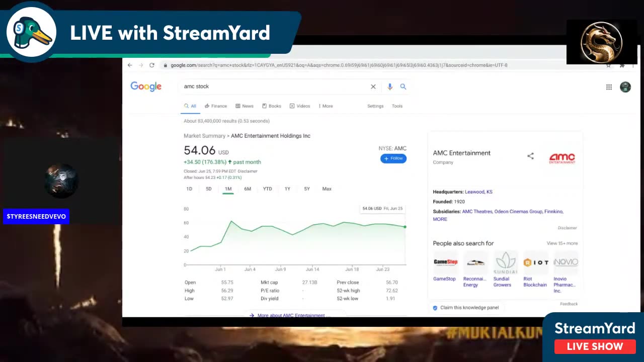
Task: Select the 1M chart range
Action: pyautogui.click(x=228, y=189)
